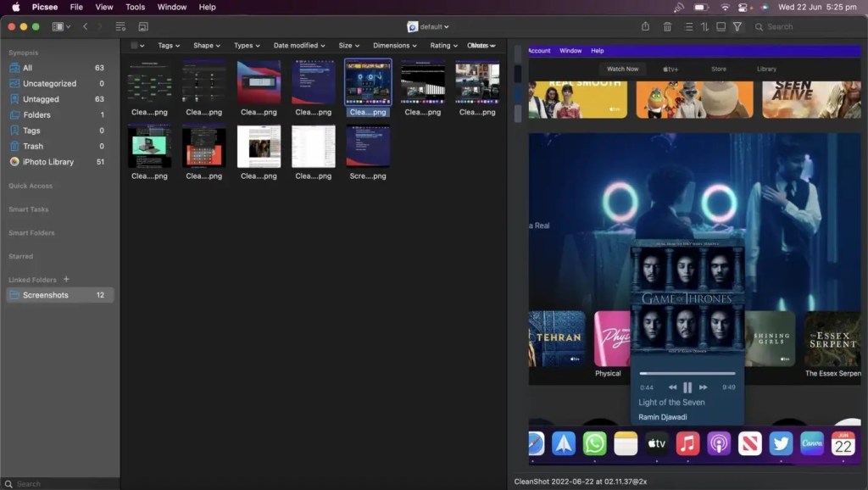Open the Picsee menu

pyautogui.click(x=45, y=7)
